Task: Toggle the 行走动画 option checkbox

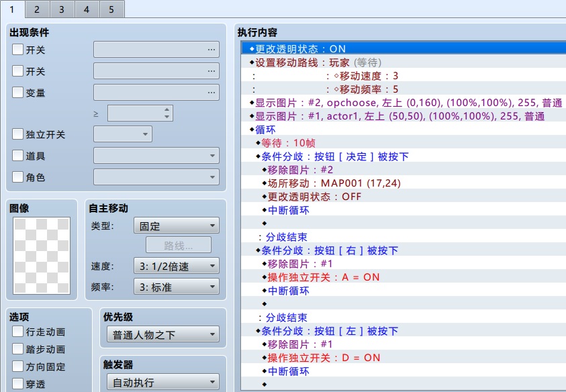Action: coord(17,332)
